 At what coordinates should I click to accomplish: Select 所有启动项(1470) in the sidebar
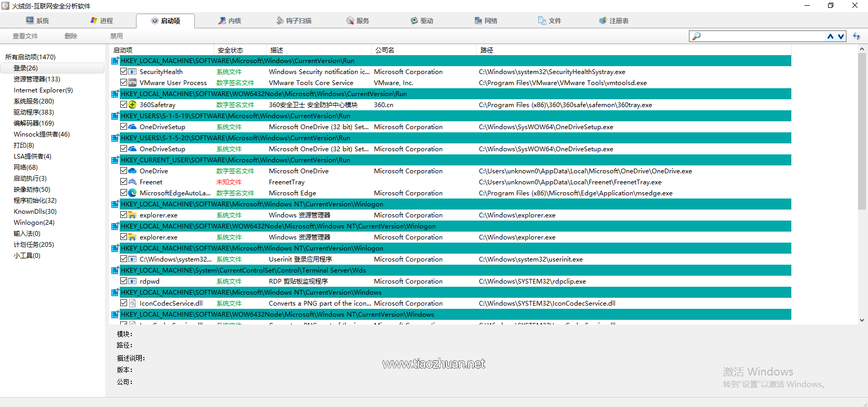[x=30, y=57]
